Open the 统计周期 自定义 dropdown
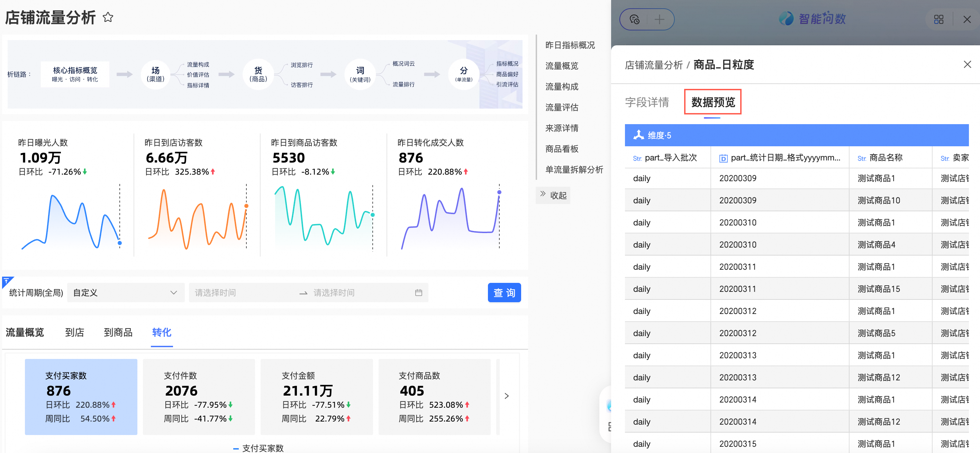Screen dimensions: 980x453 126,293
